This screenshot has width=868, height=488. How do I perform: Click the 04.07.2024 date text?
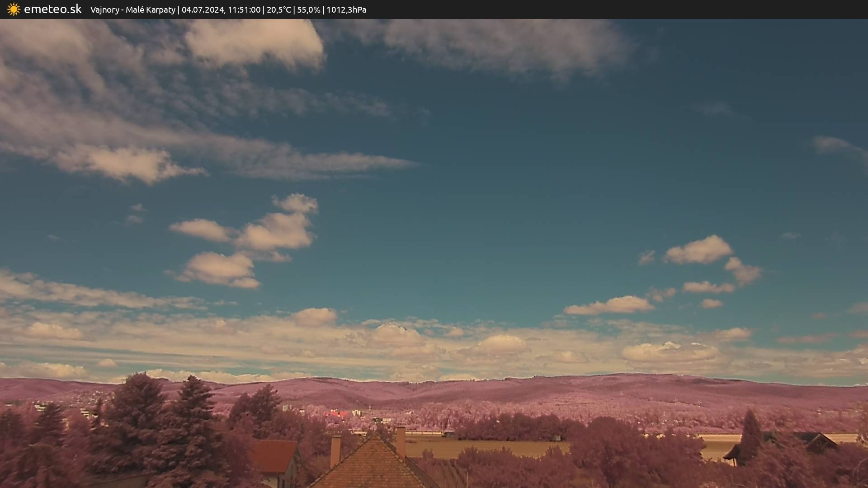click(203, 9)
